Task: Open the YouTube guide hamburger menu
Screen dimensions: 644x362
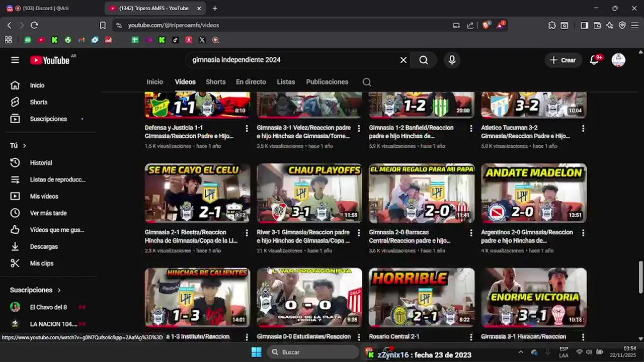Action: [15, 60]
